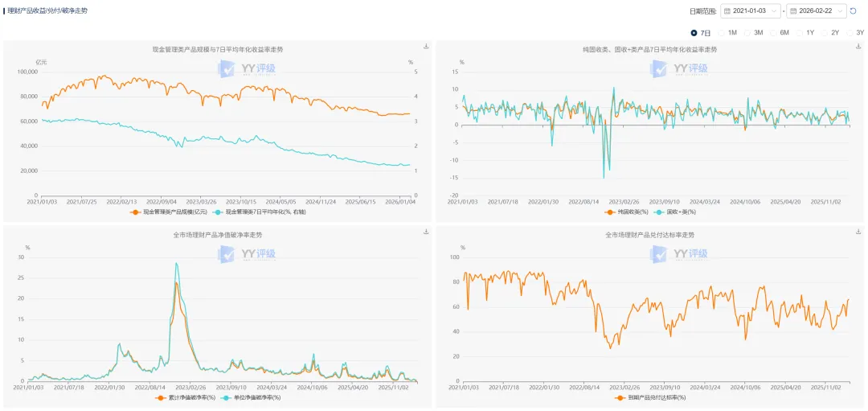Click 亿元 axis unit label
The height and width of the screenshot is (411, 868).
[42, 62]
